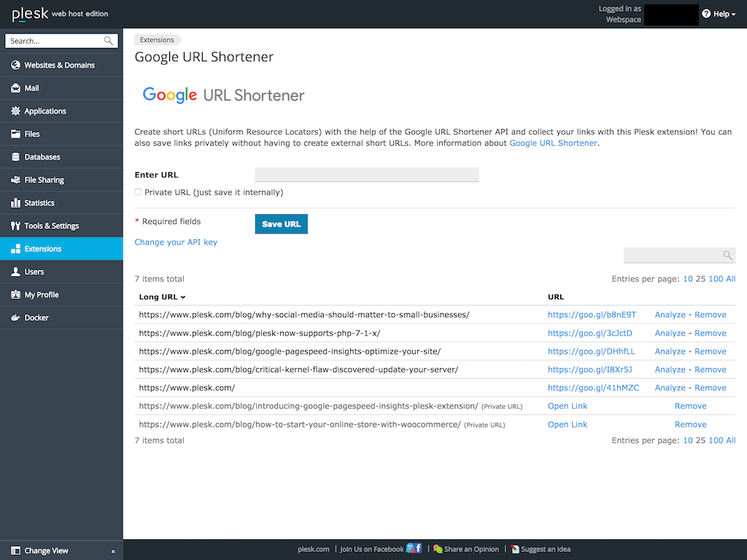Click the Websites & Domains globe icon

pyautogui.click(x=16, y=65)
